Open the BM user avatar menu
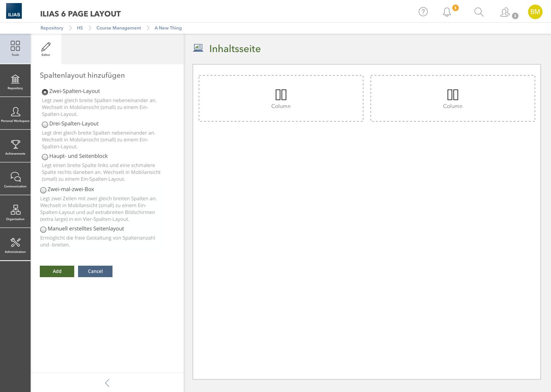Viewport: 551px width, 392px height. click(535, 12)
